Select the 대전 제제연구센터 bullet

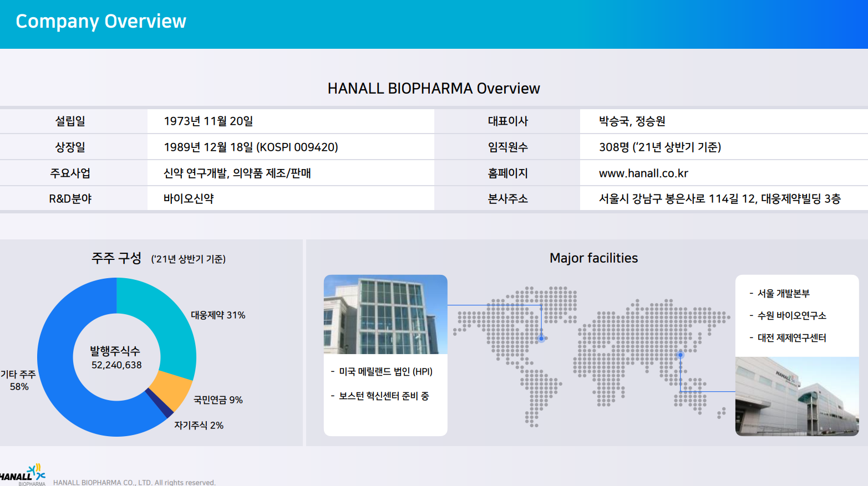pyautogui.click(x=788, y=337)
